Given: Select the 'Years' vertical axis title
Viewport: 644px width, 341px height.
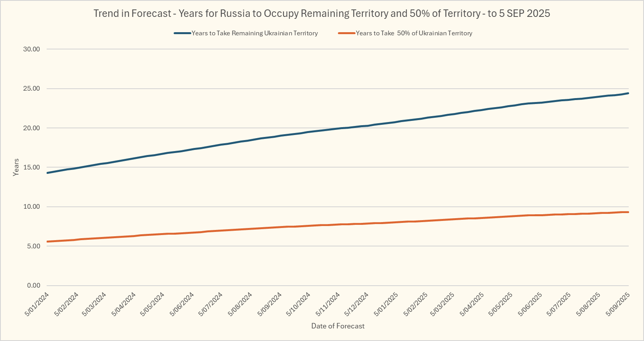Looking at the screenshot, I should tap(16, 167).
